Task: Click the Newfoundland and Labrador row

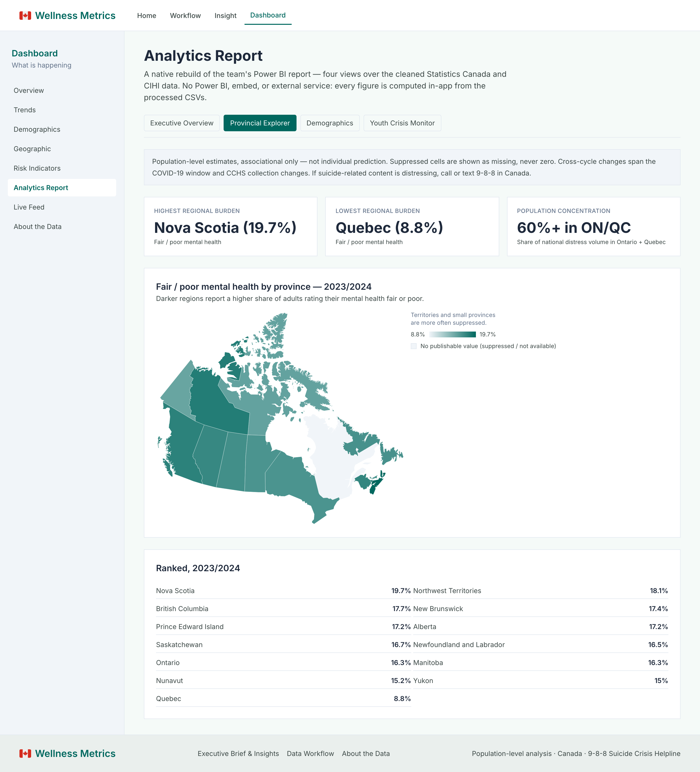Action: click(x=541, y=644)
